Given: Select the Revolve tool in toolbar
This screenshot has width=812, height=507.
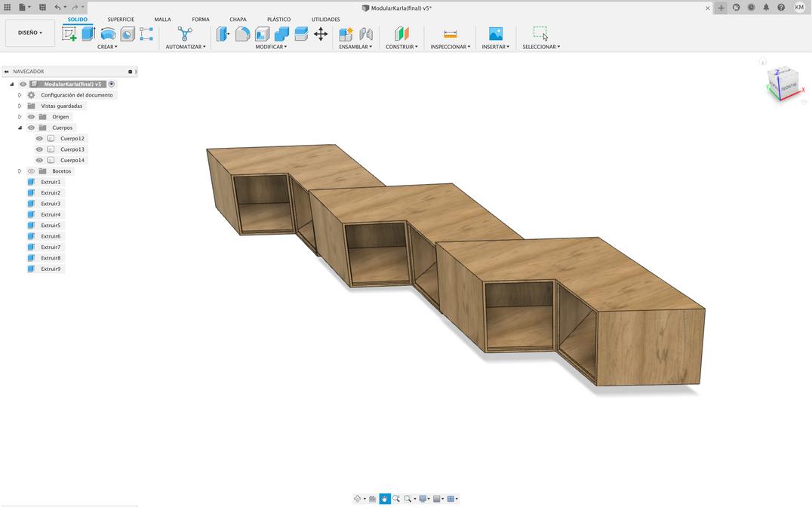Looking at the screenshot, I should tap(108, 33).
